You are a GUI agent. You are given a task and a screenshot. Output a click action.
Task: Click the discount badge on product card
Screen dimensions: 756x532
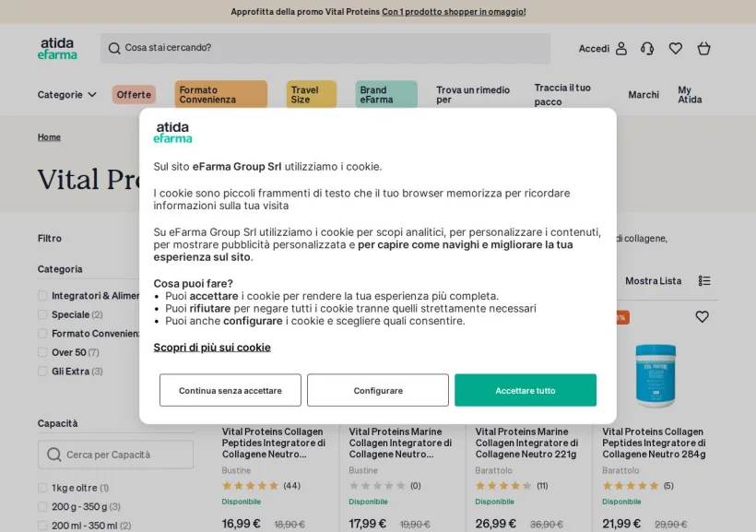[x=622, y=317]
